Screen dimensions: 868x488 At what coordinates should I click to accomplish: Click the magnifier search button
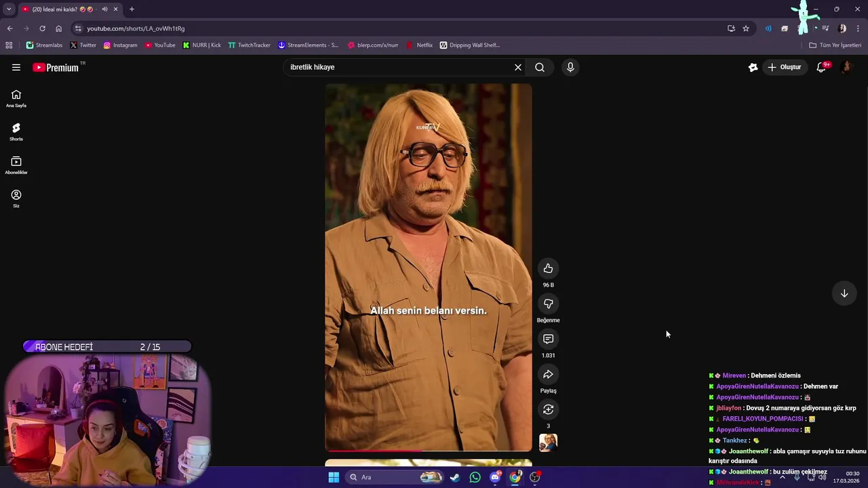pyautogui.click(x=540, y=67)
